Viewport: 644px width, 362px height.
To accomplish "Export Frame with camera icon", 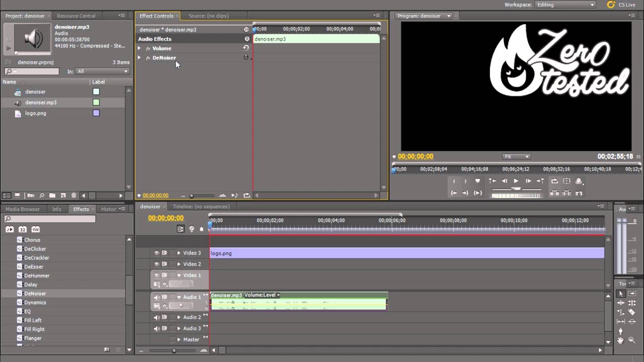I will (579, 193).
